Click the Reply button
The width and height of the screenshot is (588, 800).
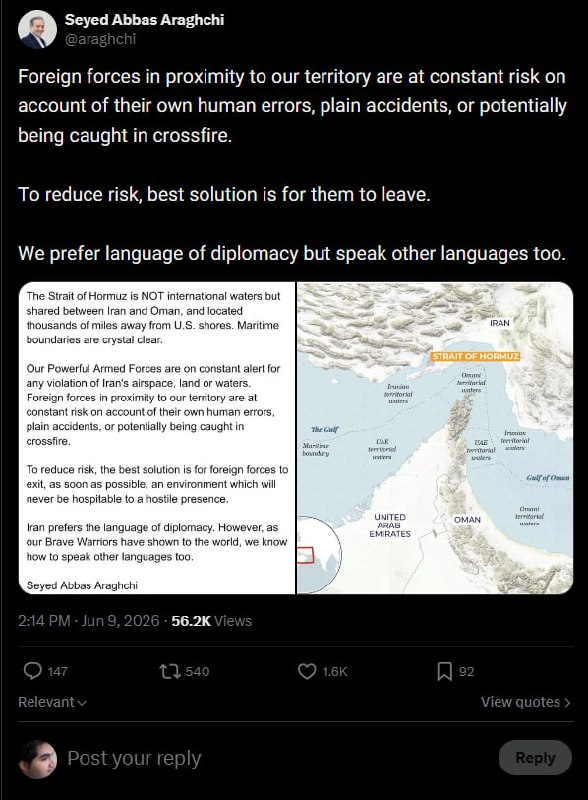click(x=535, y=758)
